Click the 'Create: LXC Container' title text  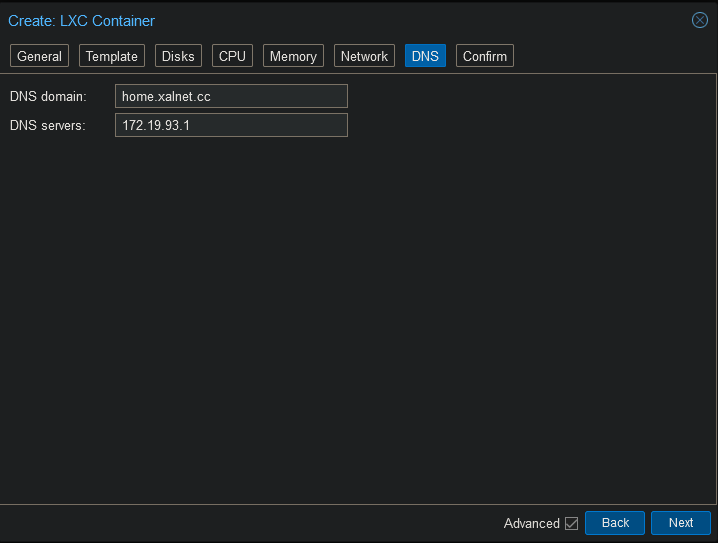pyautogui.click(x=82, y=20)
